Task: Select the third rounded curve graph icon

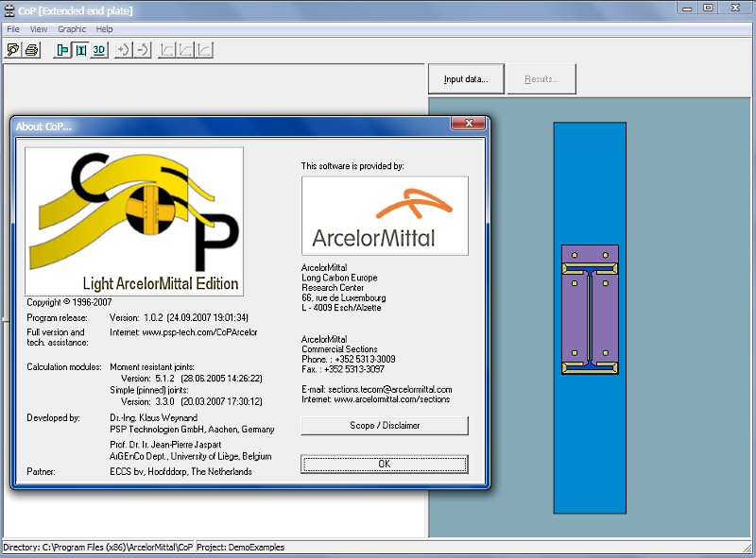Action: pos(204,50)
